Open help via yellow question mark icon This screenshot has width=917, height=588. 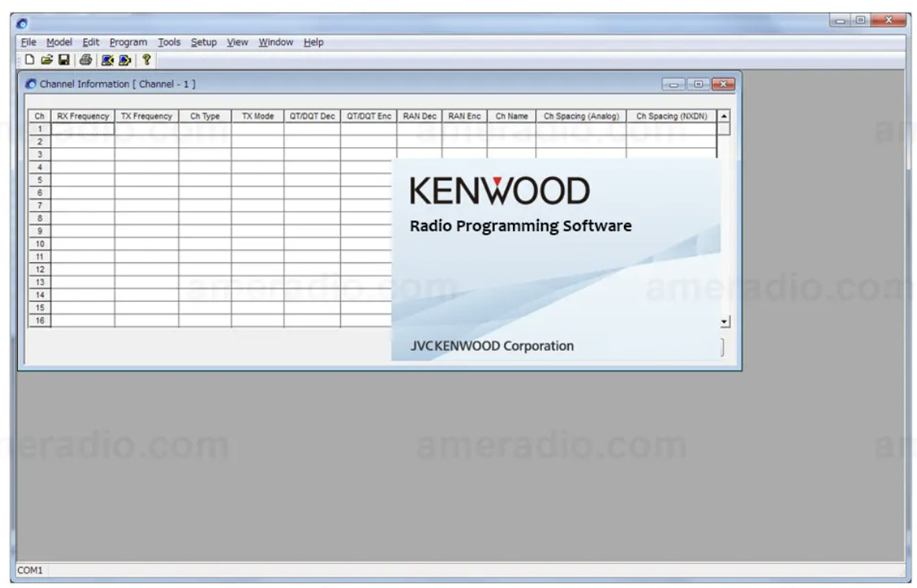[x=147, y=60]
